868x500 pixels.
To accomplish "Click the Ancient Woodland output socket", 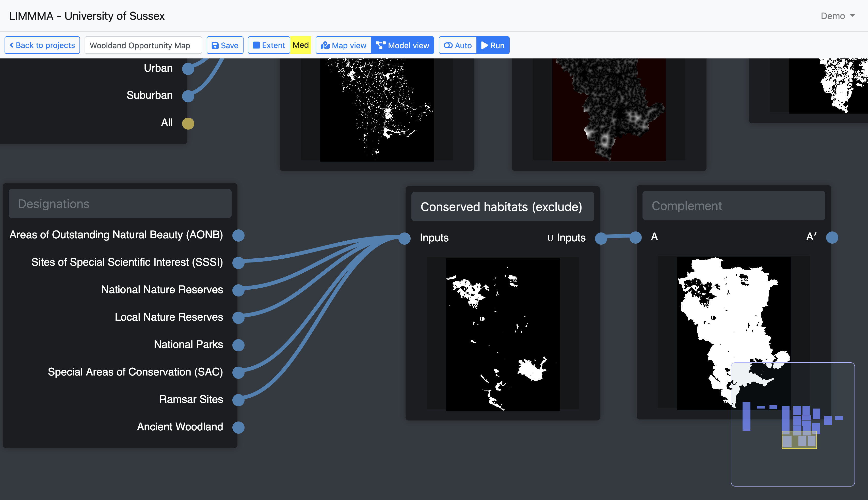I will pos(238,428).
